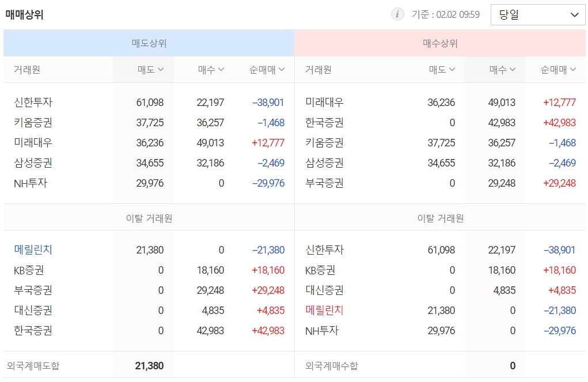Select 신한투자 in 매수상위 이탈 거래원

click(324, 249)
